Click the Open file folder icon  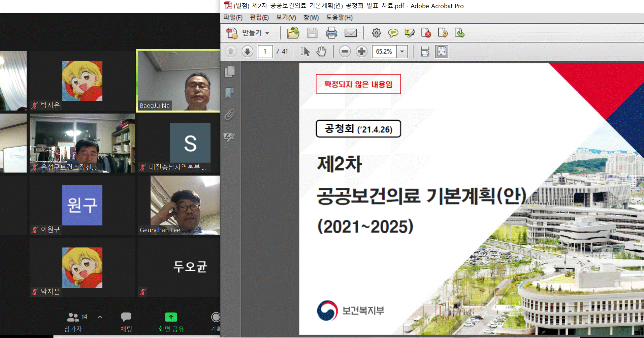point(293,33)
